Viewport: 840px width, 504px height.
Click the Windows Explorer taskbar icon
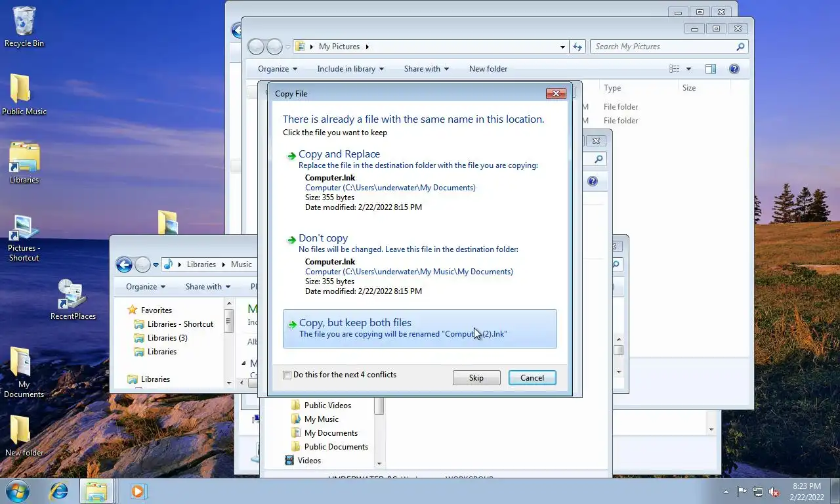[97, 491]
